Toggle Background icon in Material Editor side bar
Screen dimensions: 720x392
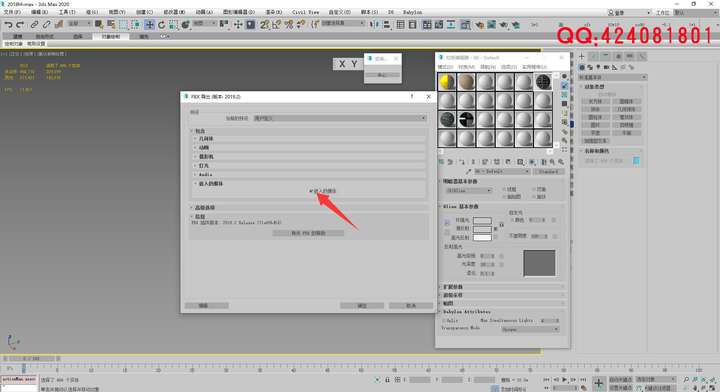coord(564,95)
